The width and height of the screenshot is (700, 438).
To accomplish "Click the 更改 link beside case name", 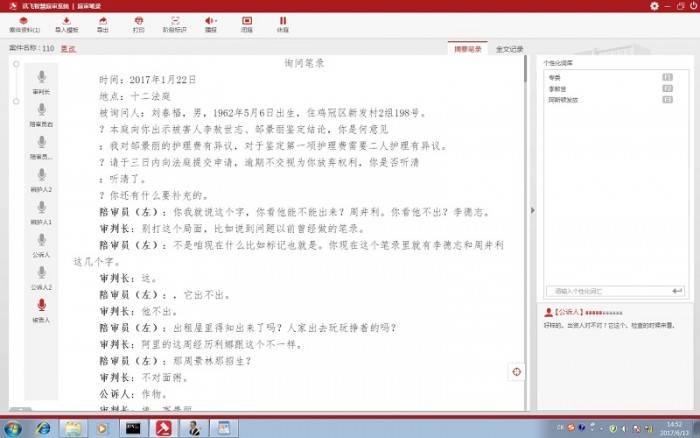I will pyautogui.click(x=68, y=48).
